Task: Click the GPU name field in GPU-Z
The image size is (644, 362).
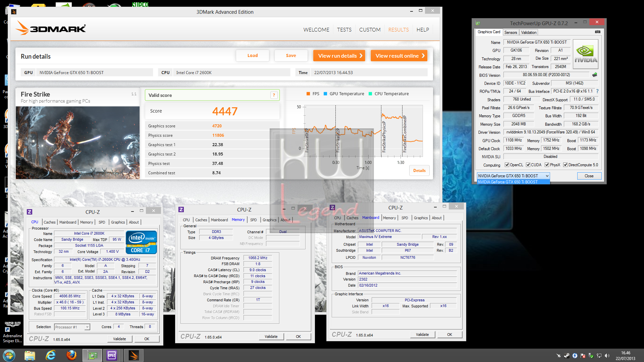Action: 537,42
